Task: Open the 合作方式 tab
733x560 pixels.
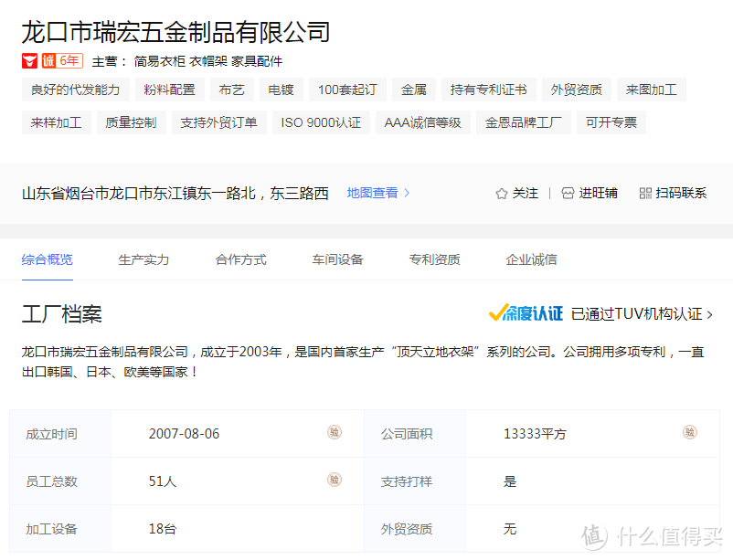Action: pyautogui.click(x=240, y=259)
